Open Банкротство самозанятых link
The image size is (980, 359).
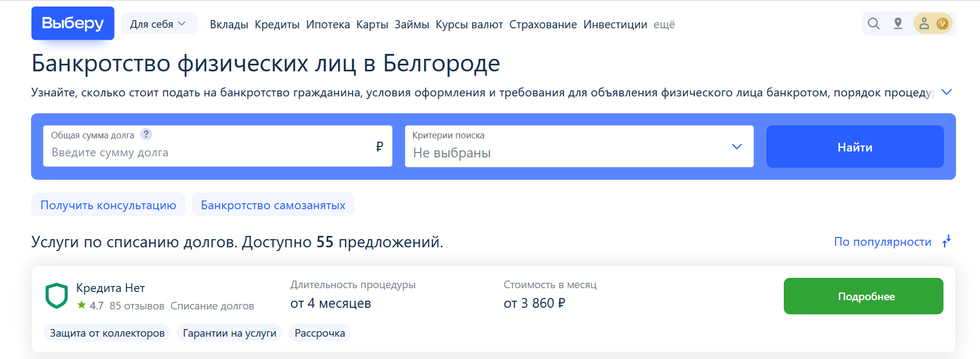click(x=273, y=205)
